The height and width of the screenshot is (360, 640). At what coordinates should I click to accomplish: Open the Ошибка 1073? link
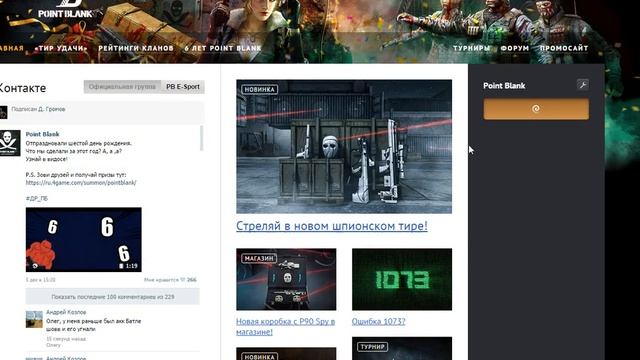378,321
